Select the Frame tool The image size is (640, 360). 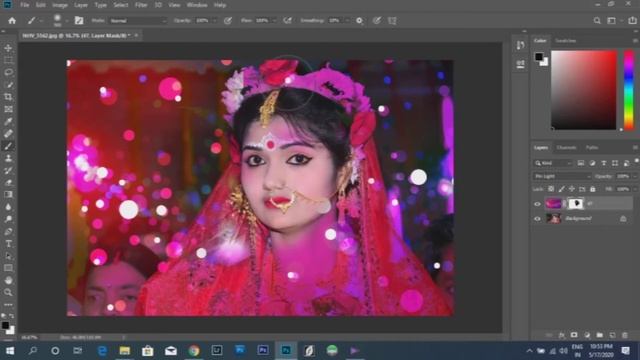click(x=8, y=109)
